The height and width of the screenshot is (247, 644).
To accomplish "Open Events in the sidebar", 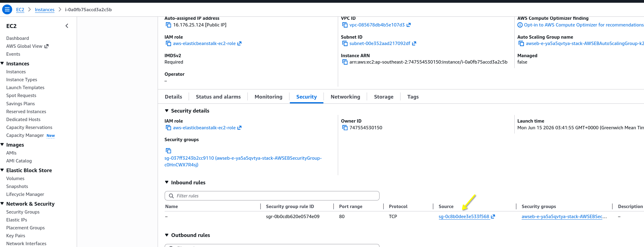I will (13, 54).
